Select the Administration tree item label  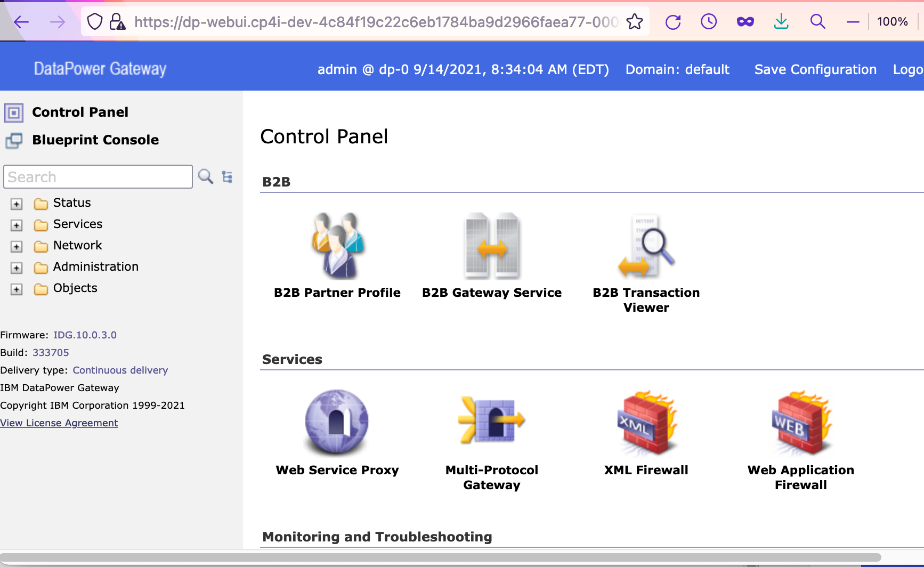[x=96, y=267]
